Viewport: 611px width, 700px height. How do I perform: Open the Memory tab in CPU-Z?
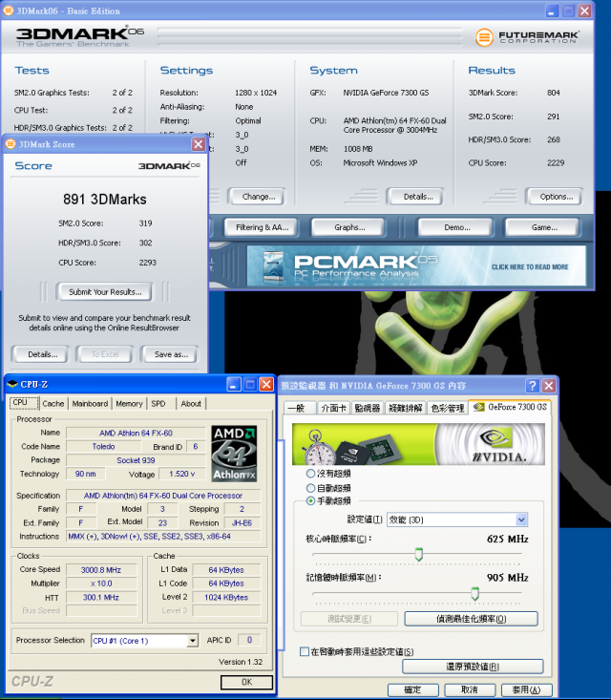[129, 404]
